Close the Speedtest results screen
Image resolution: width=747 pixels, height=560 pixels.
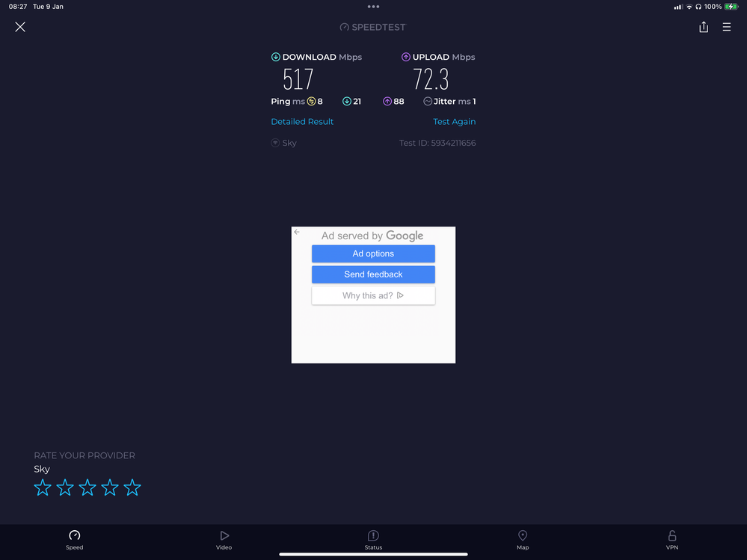click(x=20, y=27)
